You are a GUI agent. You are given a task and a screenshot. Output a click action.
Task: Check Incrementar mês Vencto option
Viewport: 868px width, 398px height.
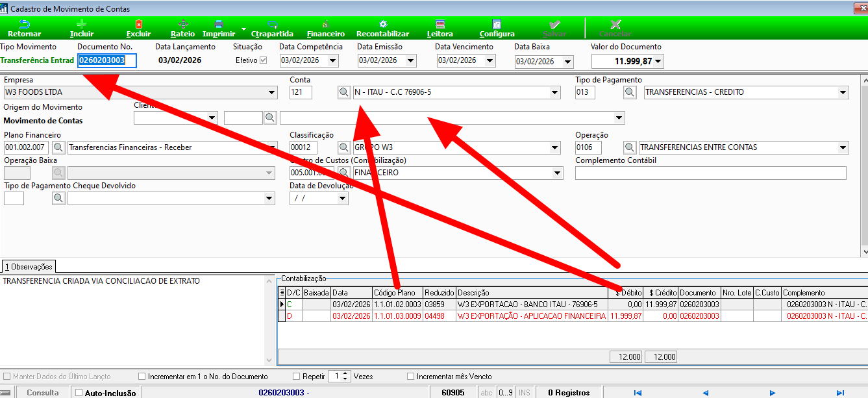coord(411,377)
